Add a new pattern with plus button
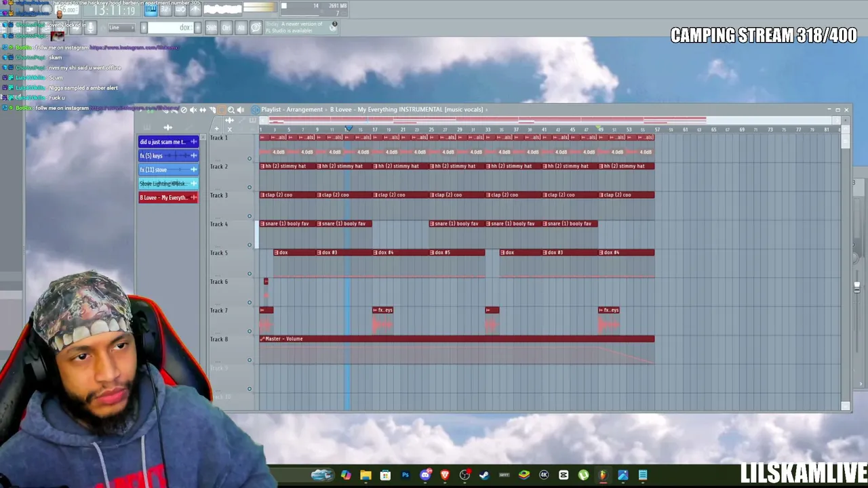The width and height of the screenshot is (868, 488). click(x=197, y=27)
